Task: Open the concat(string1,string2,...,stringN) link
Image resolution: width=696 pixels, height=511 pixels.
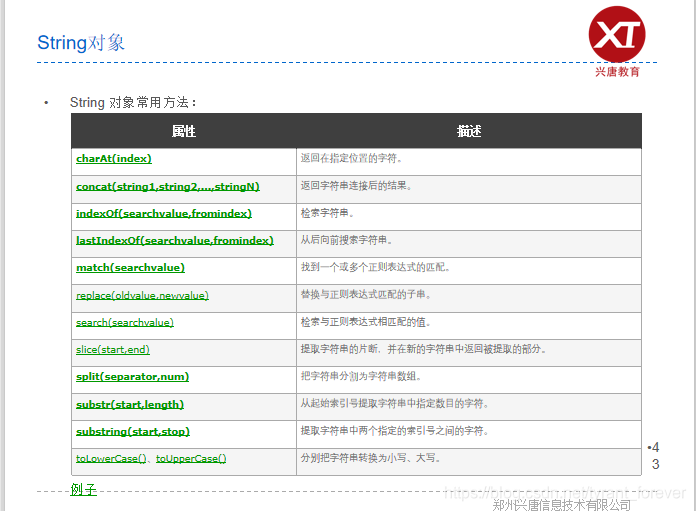Action: point(168,186)
